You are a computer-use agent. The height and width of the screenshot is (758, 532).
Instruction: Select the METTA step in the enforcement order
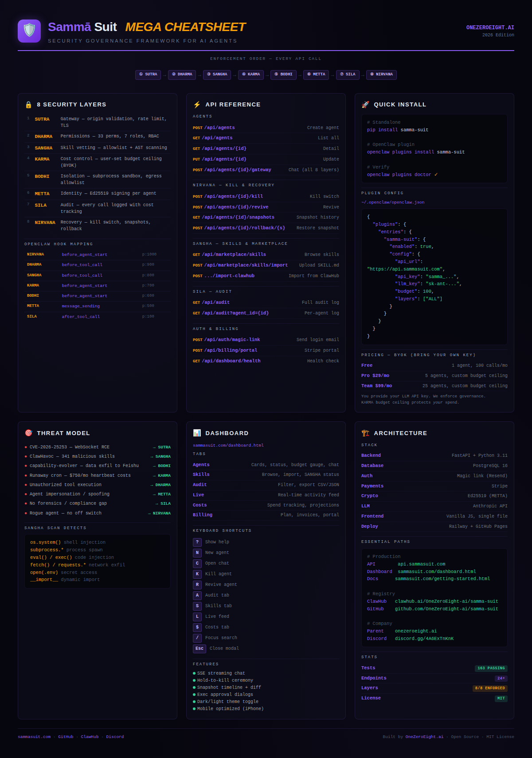coord(316,75)
